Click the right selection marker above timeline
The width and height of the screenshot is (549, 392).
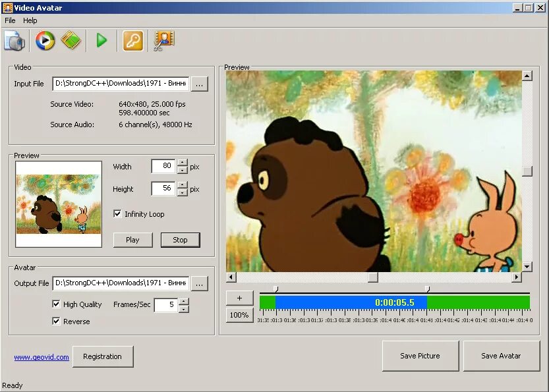click(x=427, y=289)
